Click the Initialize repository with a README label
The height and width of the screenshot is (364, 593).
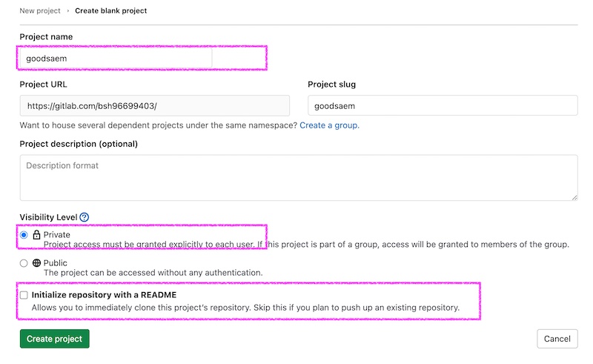click(104, 295)
